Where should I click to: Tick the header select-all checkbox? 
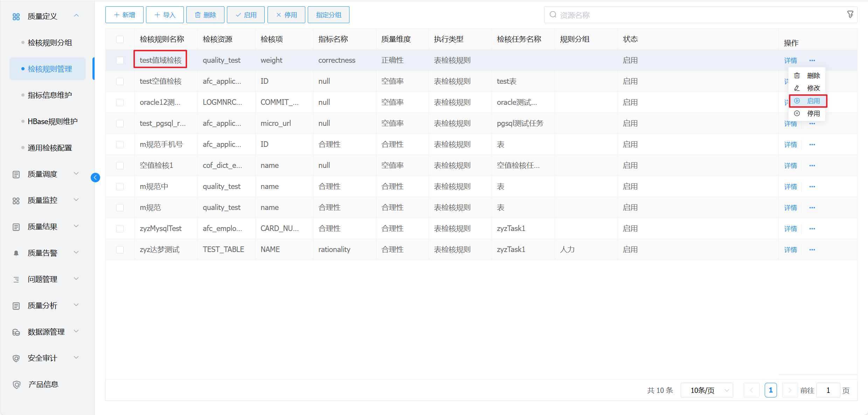click(120, 39)
